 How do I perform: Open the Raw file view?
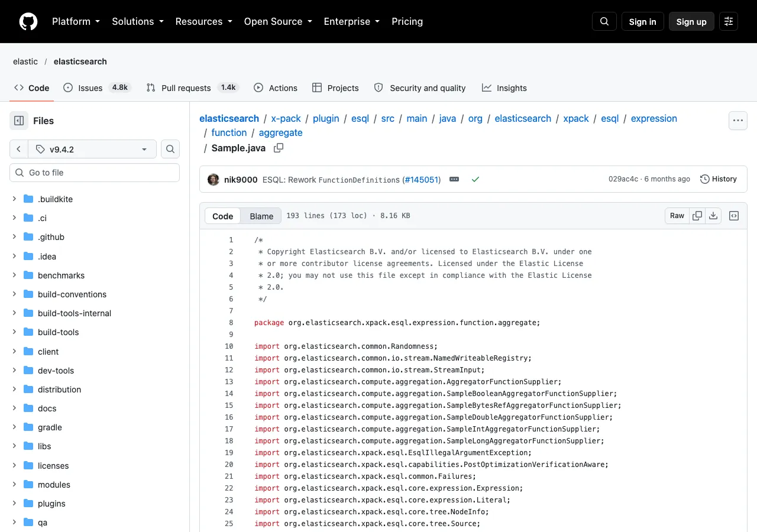point(677,216)
